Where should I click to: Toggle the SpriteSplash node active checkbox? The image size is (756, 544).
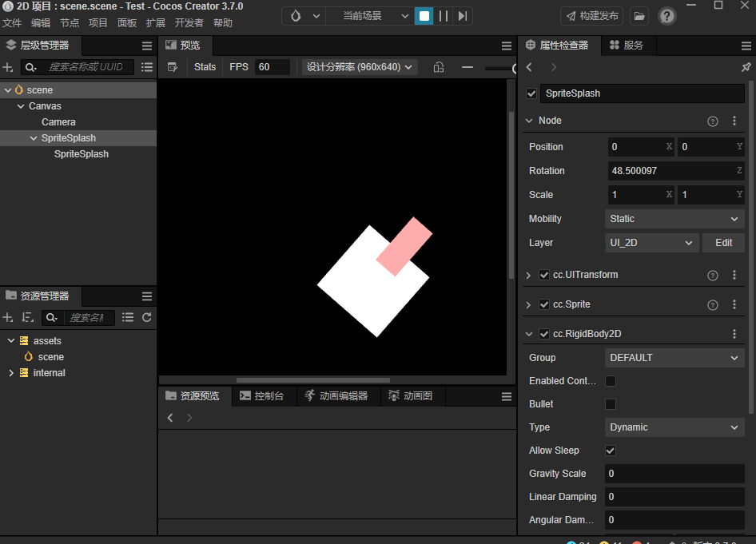531,93
